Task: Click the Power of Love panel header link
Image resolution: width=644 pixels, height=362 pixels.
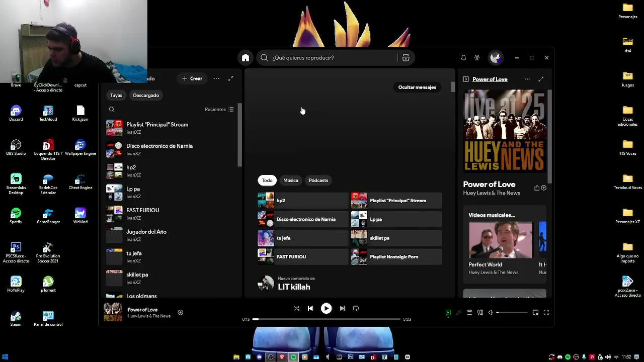Action: tap(490, 79)
